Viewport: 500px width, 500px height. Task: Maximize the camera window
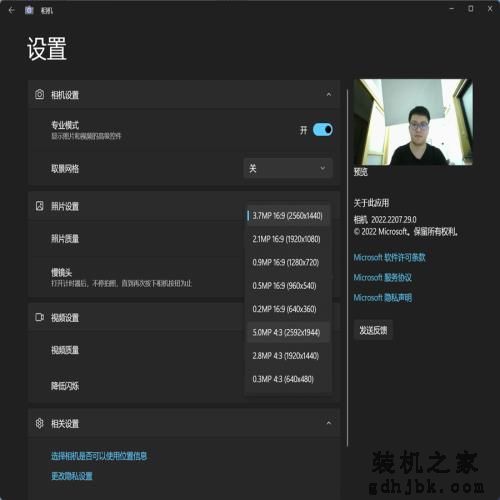(x=471, y=9)
